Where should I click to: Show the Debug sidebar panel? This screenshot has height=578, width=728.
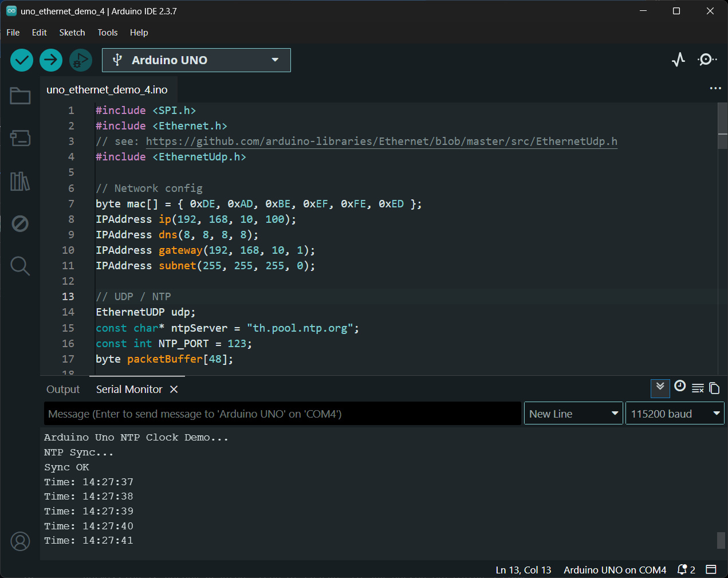pyautogui.click(x=20, y=223)
